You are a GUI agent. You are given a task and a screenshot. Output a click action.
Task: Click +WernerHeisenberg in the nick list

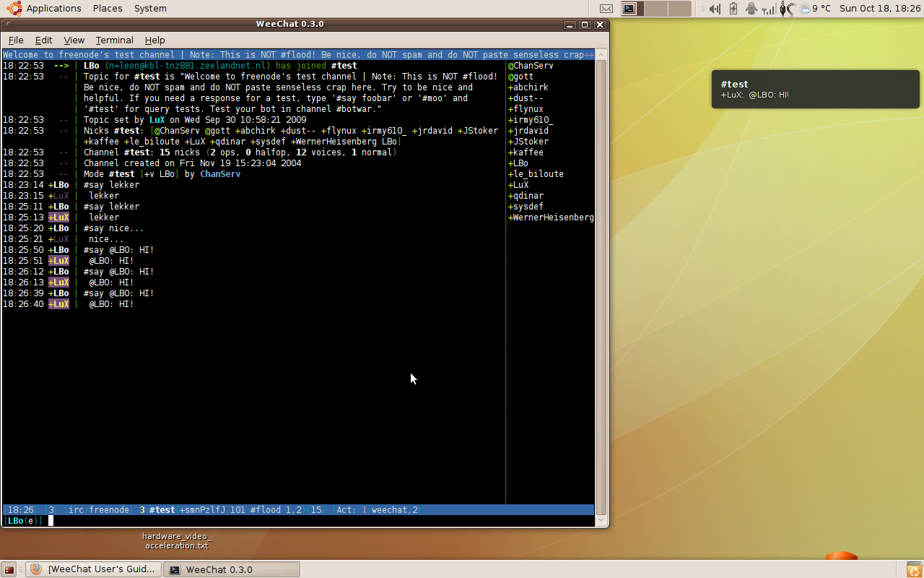coord(551,217)
